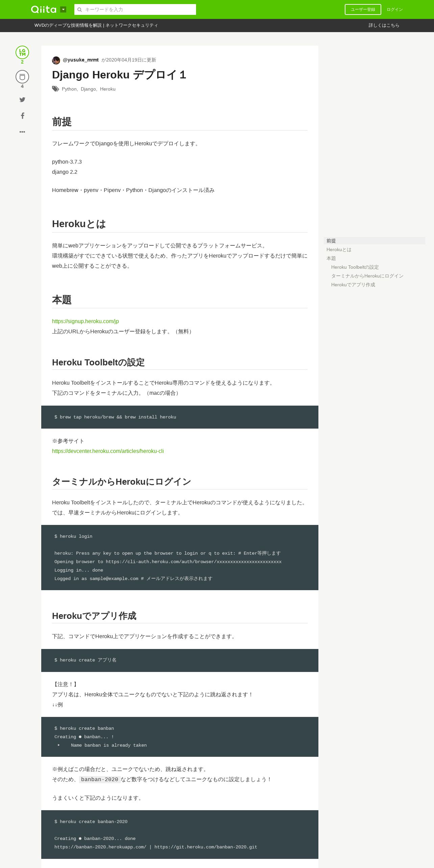The image size is (434, 868).
Task: Jump to Herokuでアプリ作成 in contents
Action: pyautogui.click(x=353, y=285)
